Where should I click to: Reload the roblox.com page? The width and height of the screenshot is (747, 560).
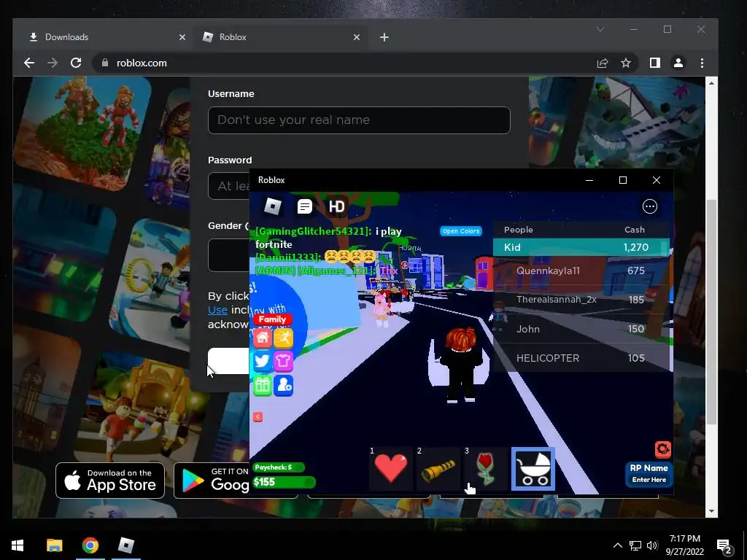pos(76,63)
